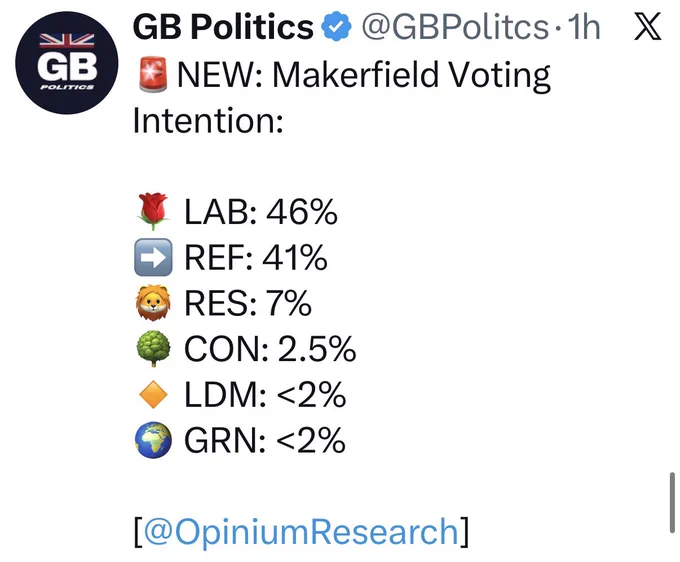
Task: Click the CON: 2.5% text
Action: coord(270,349)
